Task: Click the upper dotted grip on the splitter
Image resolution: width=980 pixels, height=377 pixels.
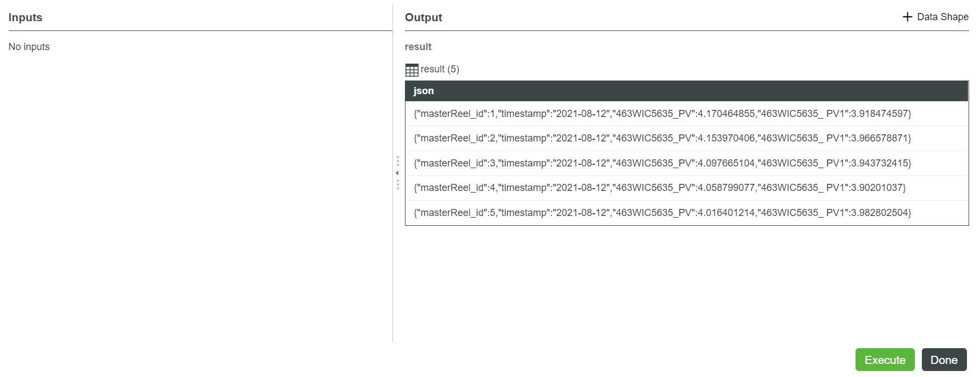Action: (x=397, y=161)
